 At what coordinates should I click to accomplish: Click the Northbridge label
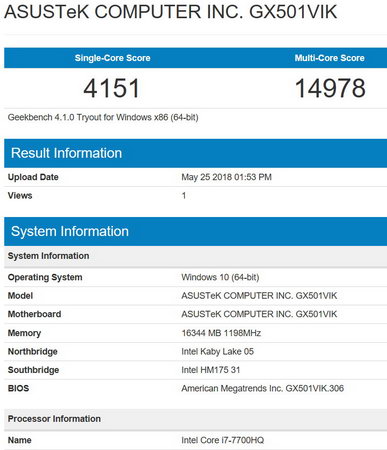pos(33,352)
